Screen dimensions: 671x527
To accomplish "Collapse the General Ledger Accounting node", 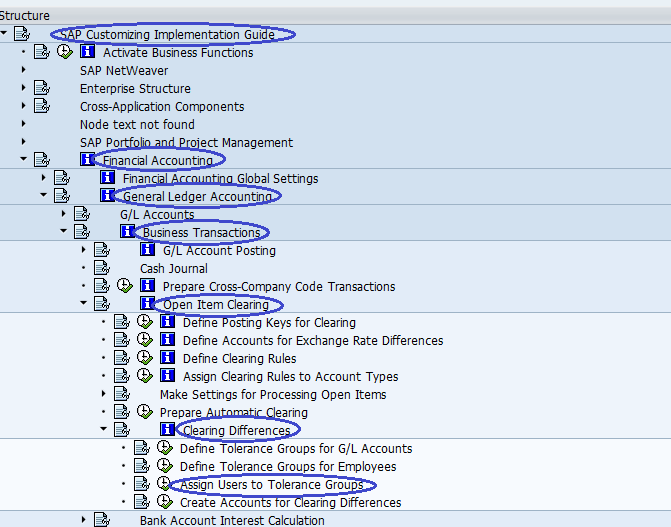I will (x=44, y=195).
